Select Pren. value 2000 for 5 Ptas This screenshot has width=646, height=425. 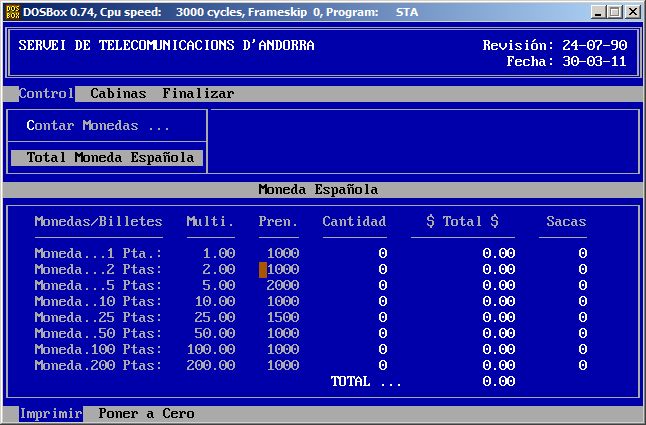tap(282, 286)
